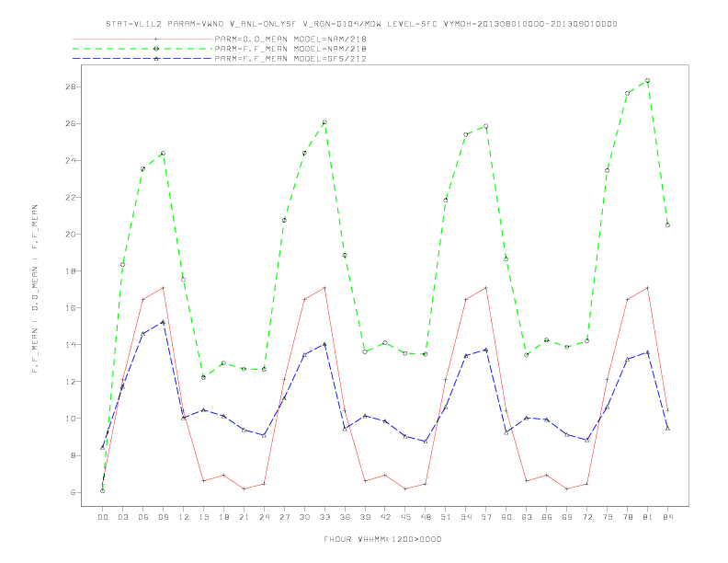Click y-axis tick label 10
Viewport: 728px width, 563px height.
coord(71,419)
